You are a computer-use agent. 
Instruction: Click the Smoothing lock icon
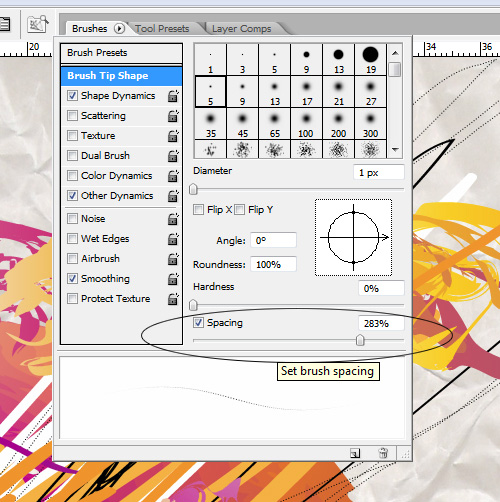(x=173, y=279)
